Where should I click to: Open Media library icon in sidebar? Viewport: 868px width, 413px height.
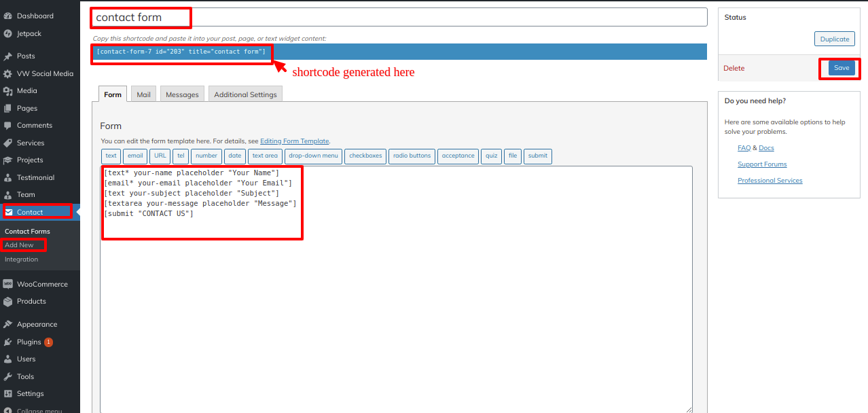click(x=8, y=91)
